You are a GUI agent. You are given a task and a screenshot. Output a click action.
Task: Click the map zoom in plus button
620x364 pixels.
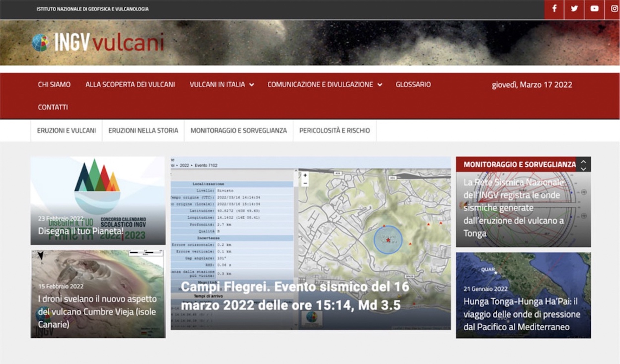[305, 176]
